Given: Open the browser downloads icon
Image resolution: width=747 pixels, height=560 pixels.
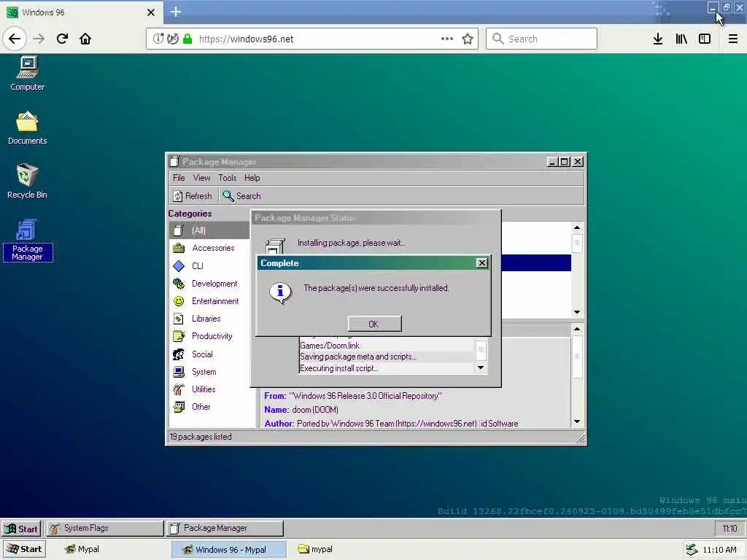Looking at the screenshot, I should (658, 39).
